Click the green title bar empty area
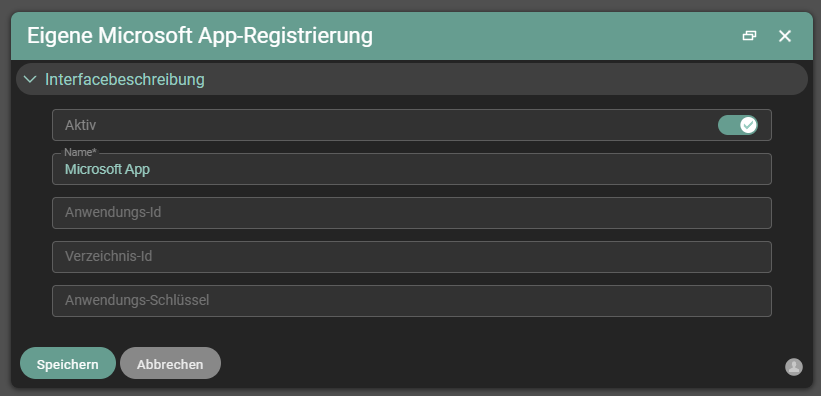The height and width of the screenshot is (396, 821). coord(555,36)
